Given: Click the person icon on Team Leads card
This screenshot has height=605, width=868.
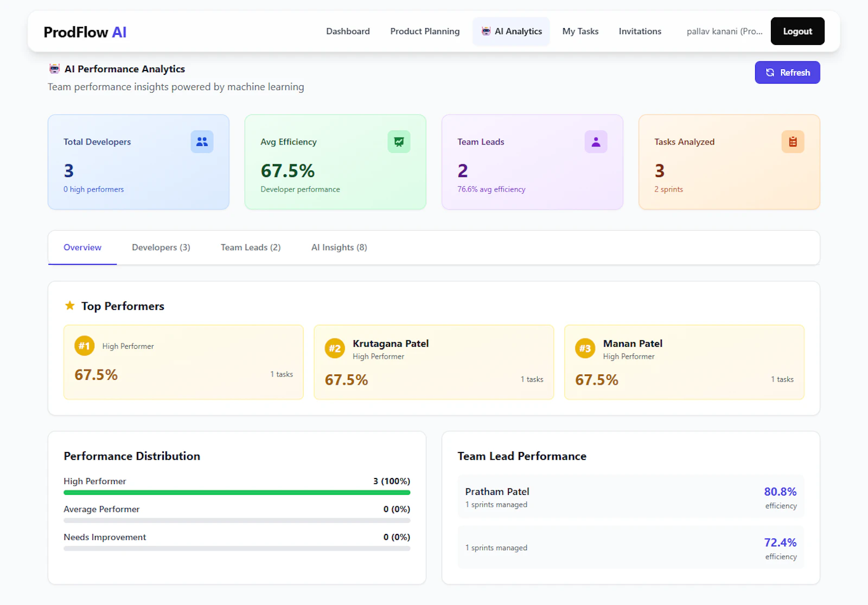Looking at the screenshot, I should pos(596,142).
